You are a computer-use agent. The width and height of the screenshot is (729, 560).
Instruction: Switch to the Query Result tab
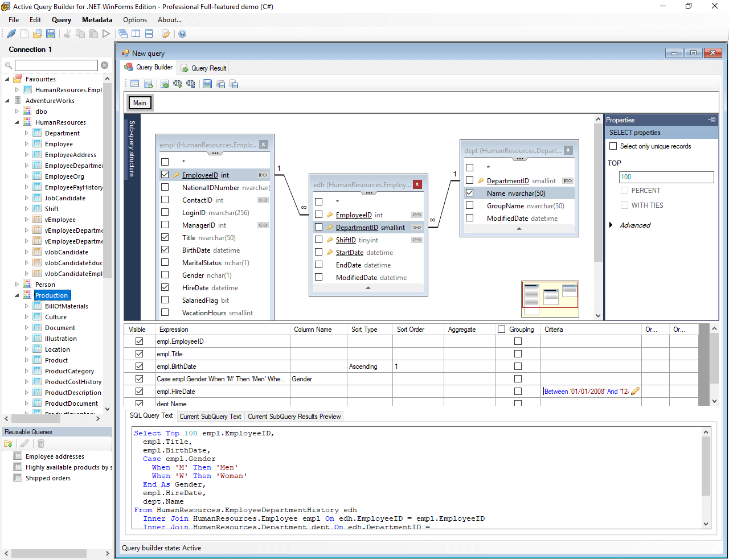(x=203, y=68)
